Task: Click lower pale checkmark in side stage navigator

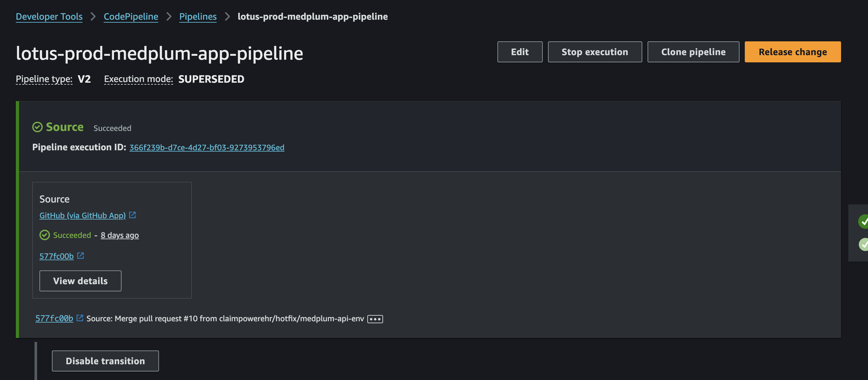Action: tap(864, 244)
